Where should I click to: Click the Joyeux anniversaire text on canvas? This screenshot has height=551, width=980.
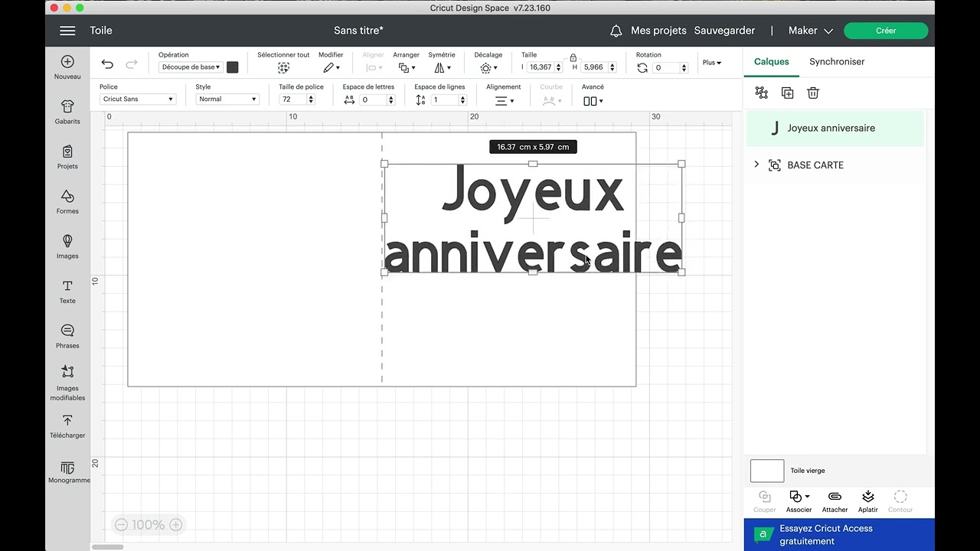pos(533,218)
